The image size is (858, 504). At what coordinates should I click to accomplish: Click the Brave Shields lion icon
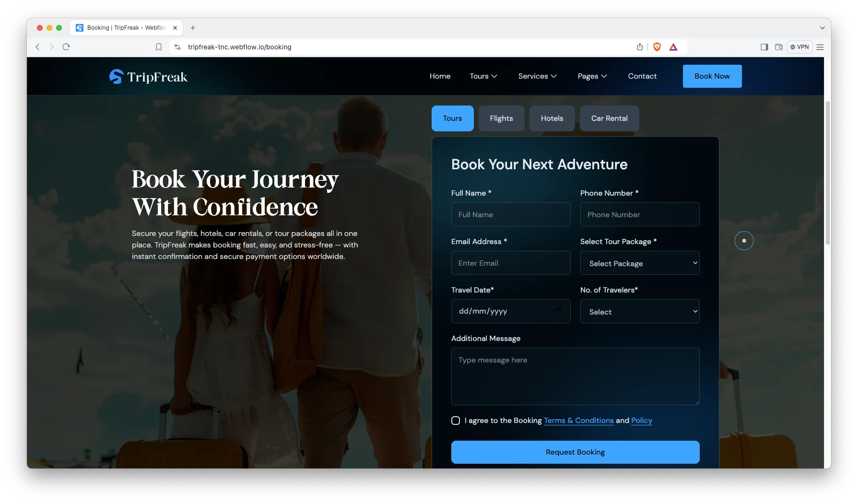(657, 47)
